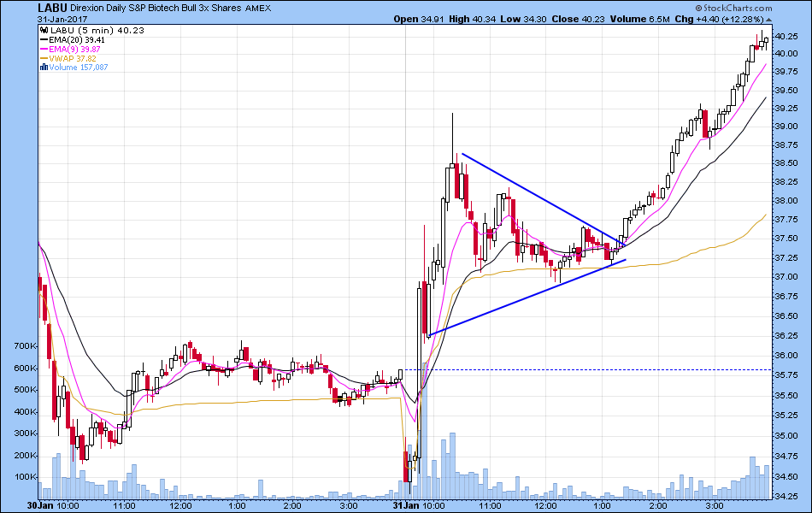Click the volume bars icon in the legend

(x=44, y=68)
